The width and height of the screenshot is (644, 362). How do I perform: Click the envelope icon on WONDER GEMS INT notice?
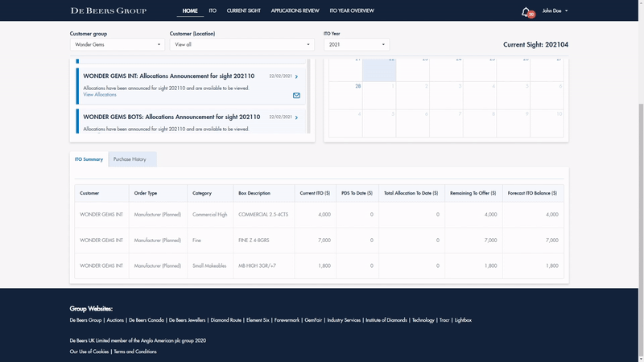[296, 95]
